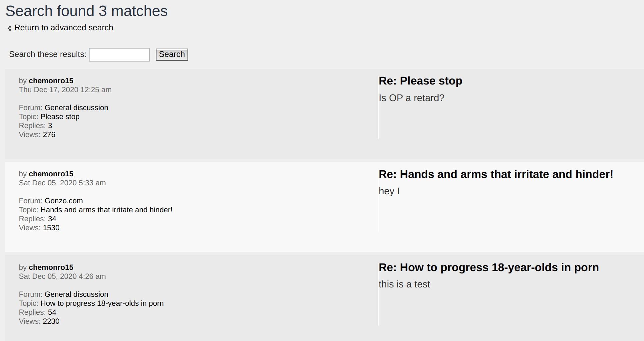The height and width of the screenshot is (341, 644).
Task: Click the small arrow icon before Return to advanced search
Action: point(9,28)
